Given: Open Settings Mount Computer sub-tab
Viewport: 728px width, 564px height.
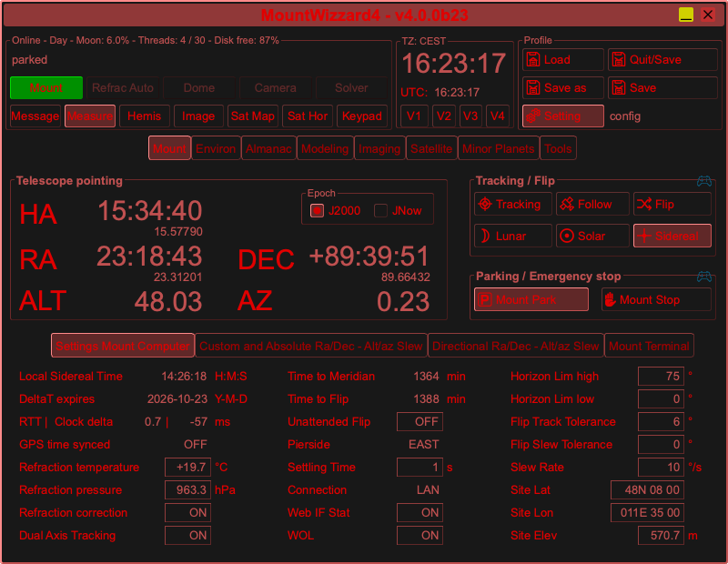Looking at the screenshot, I should (123, 346).
